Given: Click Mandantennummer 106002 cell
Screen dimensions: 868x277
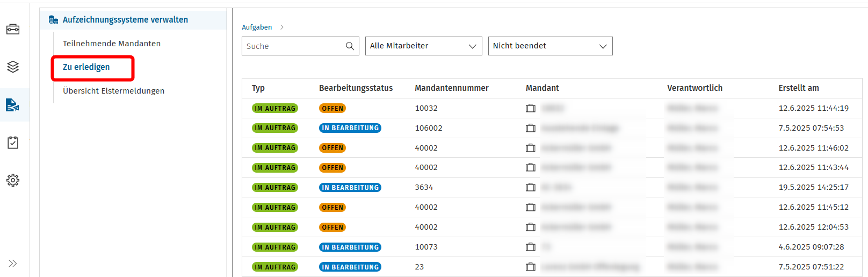Looking at the screenshot, I should [429, 128].
